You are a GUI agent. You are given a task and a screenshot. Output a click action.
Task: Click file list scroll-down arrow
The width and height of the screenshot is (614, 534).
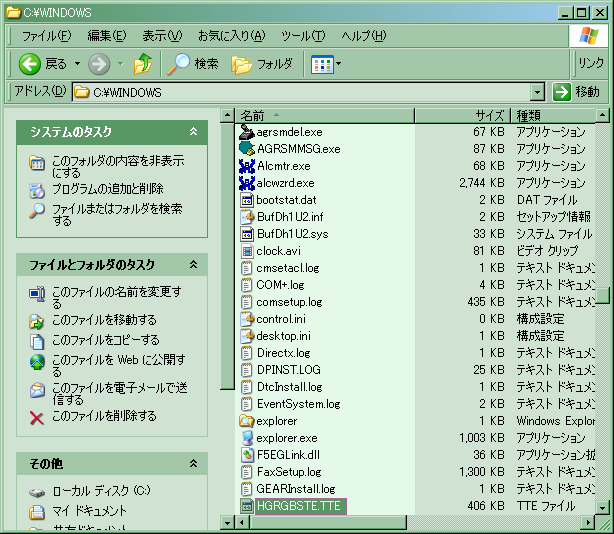[x=602, y=508]
